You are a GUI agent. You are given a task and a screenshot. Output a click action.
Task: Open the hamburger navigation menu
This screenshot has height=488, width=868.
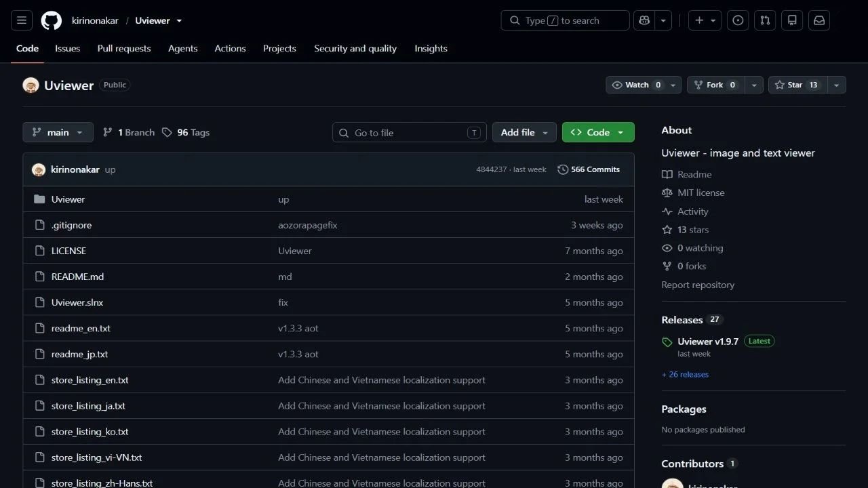point(21,20)
